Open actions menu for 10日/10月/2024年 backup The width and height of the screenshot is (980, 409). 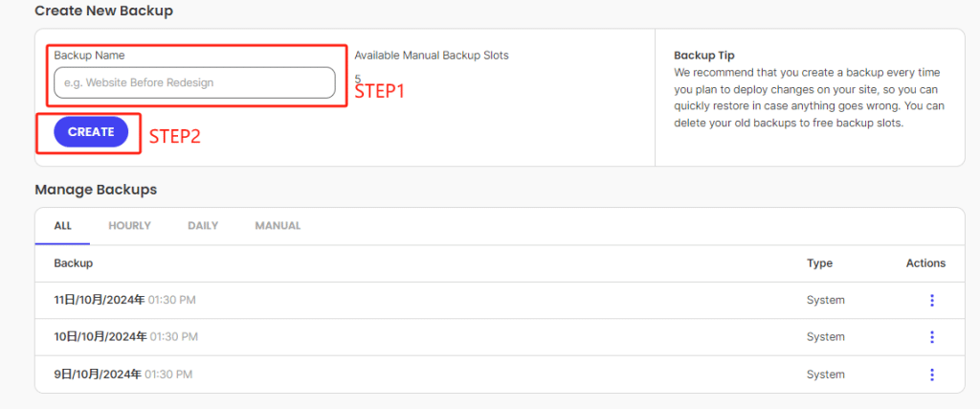(x=931, y=337)
